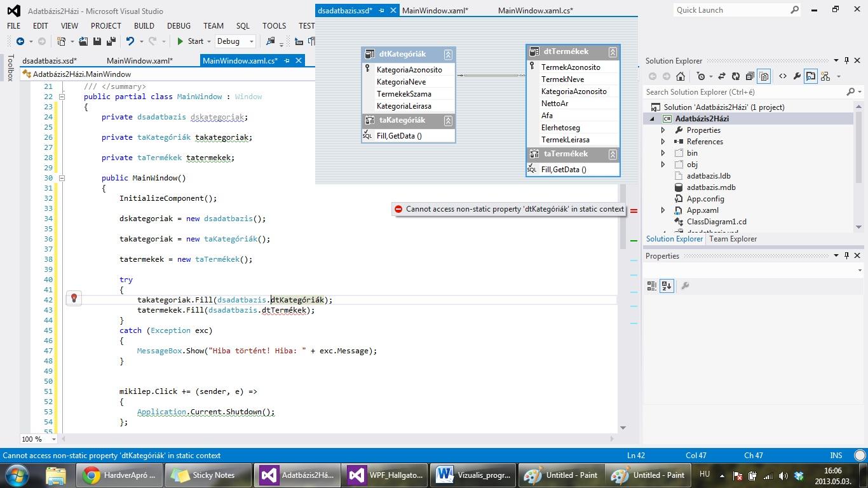Click Collapse All icon in Solution Explorer
The image size is (868, 488).
coord(750,76)
